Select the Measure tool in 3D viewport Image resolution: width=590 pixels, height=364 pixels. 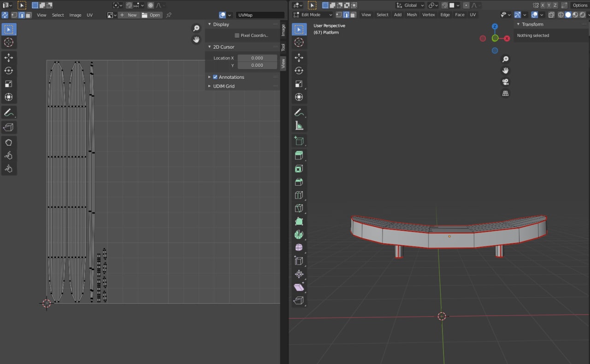(299, 126)
